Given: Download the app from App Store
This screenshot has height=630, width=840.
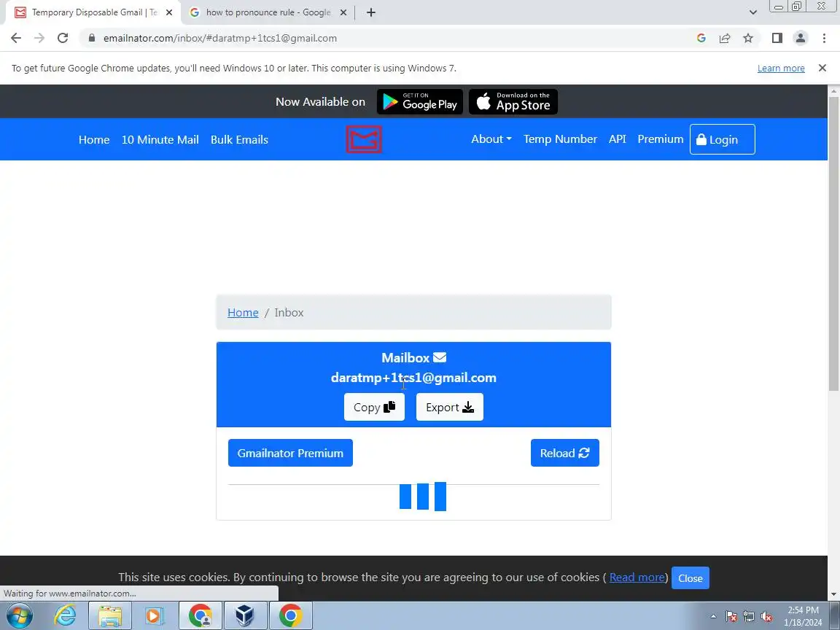Looking at the screenshot, I should pos(513,102).
